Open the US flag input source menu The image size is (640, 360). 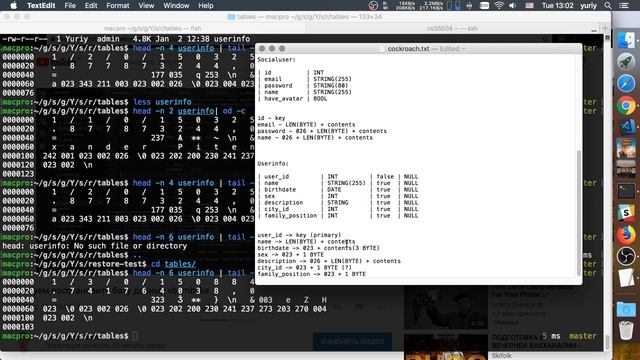point(529,5)
